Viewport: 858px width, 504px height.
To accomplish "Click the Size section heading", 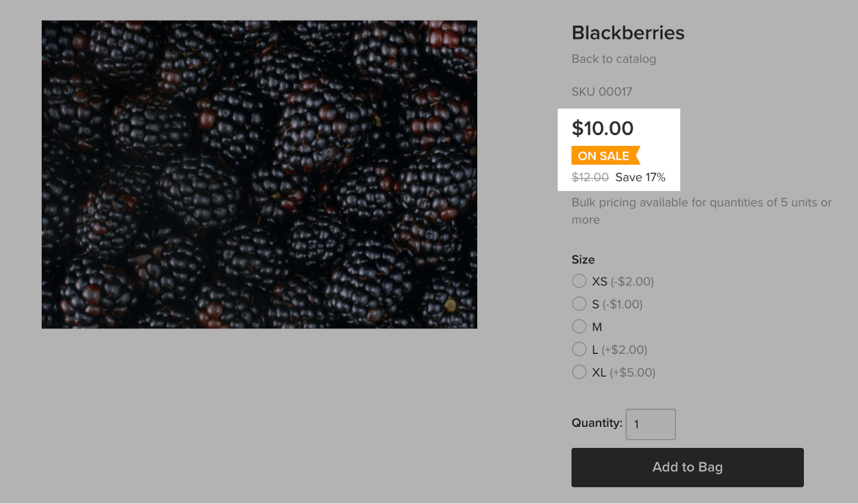I will pos(582,260).
